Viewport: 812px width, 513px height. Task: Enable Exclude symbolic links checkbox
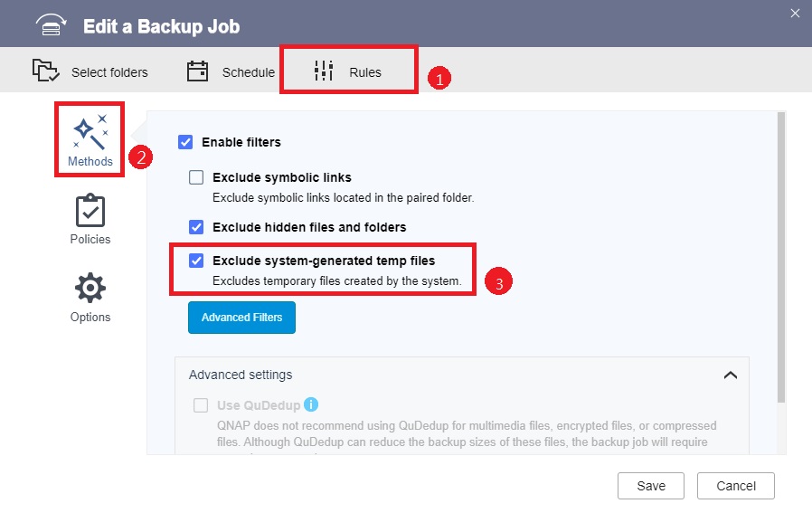click(x=196, y=177)
